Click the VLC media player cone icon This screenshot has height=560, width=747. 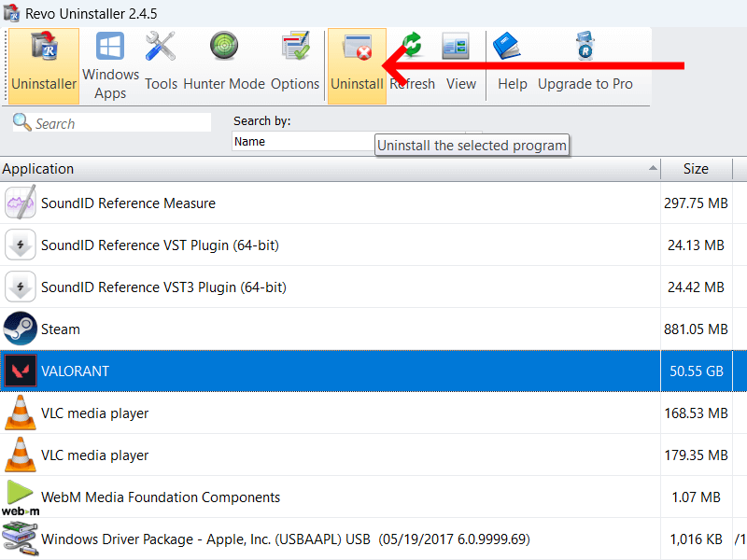click(21, 413)
